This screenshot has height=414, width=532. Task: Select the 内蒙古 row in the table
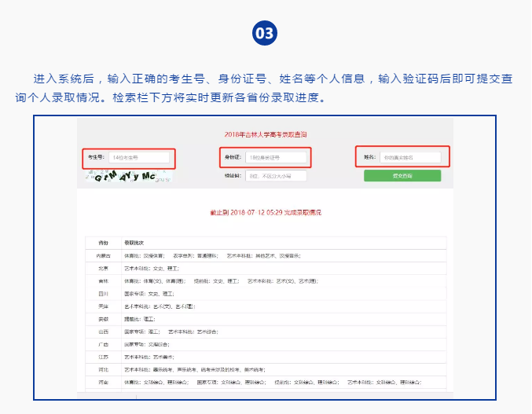click(x=103, y=255)
